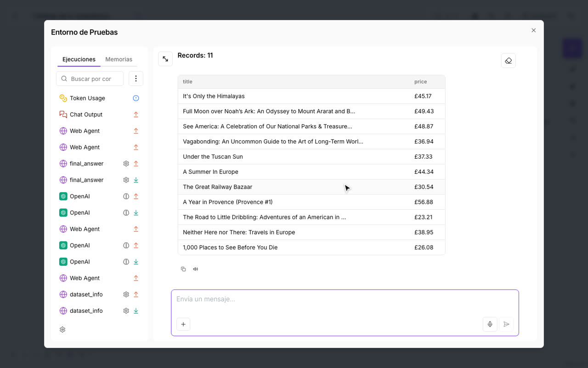Image resolution: width=588 pixels, height=368 pixels.
Task: Select the row It's Only the Himalayas
Action: [x=311, y=96]
